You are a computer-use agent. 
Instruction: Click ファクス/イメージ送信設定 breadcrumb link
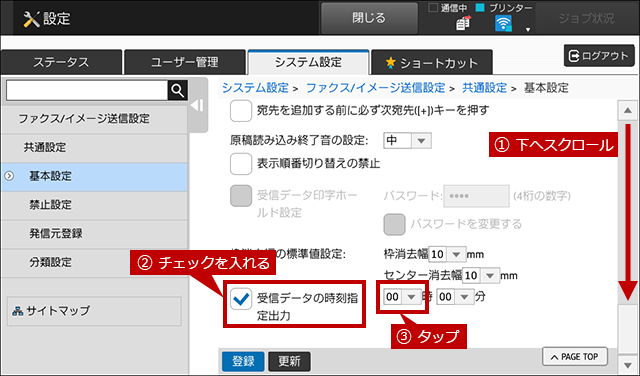pos(375,88)
